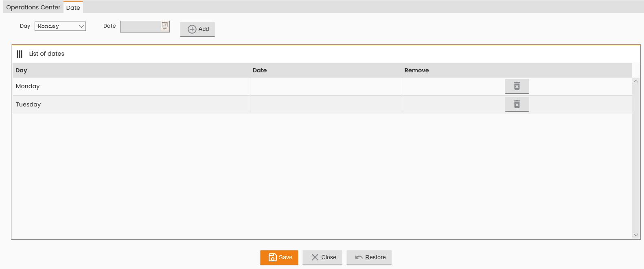
Task: Remove the Tuesday row using its trash icon
Action: (x=517, y=104)
